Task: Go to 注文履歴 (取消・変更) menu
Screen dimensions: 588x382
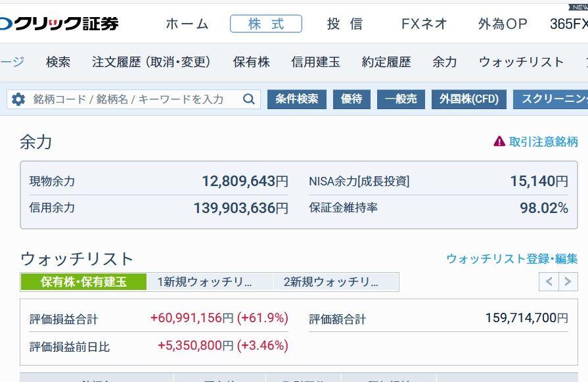Action: coord(151,62)
